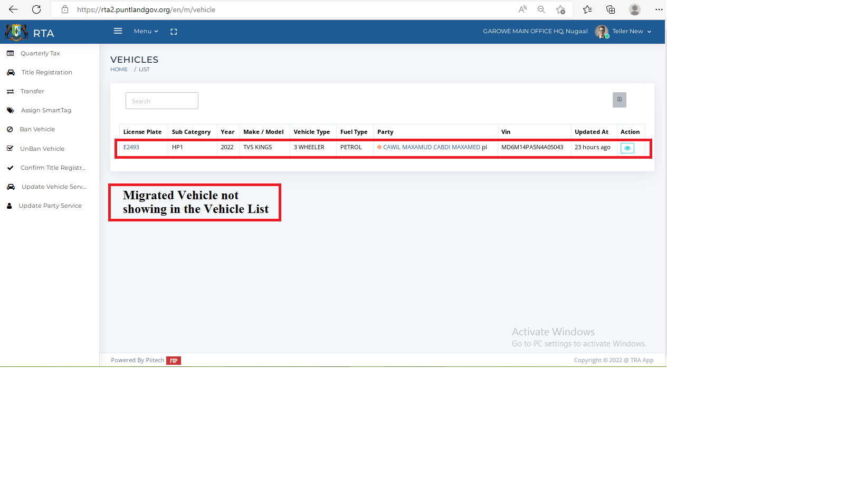Click the Update Vehicle Service car icon
857x504 pixels.
coord(11,187)
